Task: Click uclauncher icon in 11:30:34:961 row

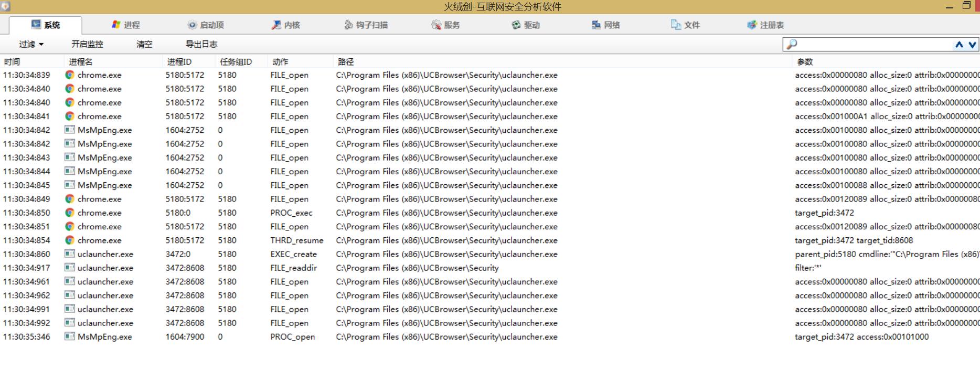Action: pyautogui.click(x=70, y=281)
